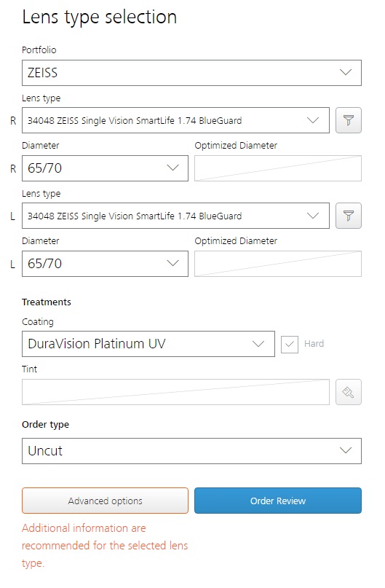Expand the Portfolio ZEISS dropdown
Viewport: 385px width, 588px height.
[191, 73]
